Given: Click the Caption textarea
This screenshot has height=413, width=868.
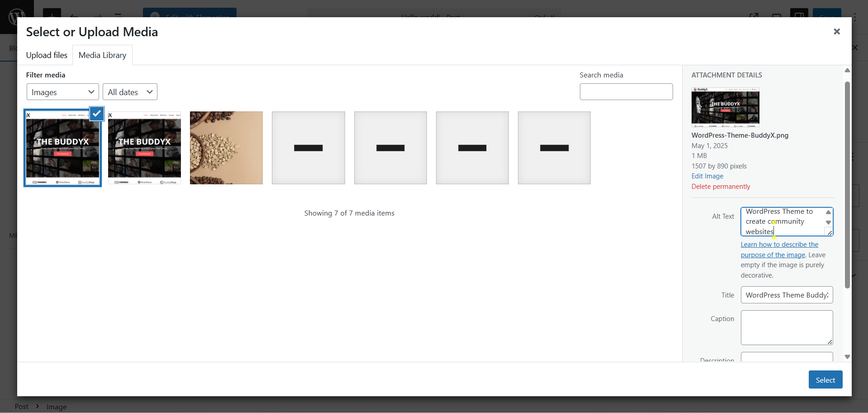Looking at the screenshot, I should click(x=787, y=327).
